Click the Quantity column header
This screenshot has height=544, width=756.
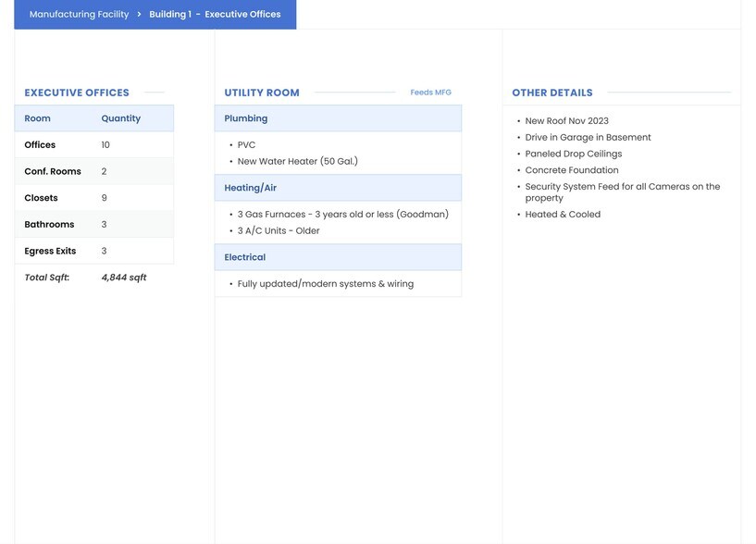pos(121,118)
